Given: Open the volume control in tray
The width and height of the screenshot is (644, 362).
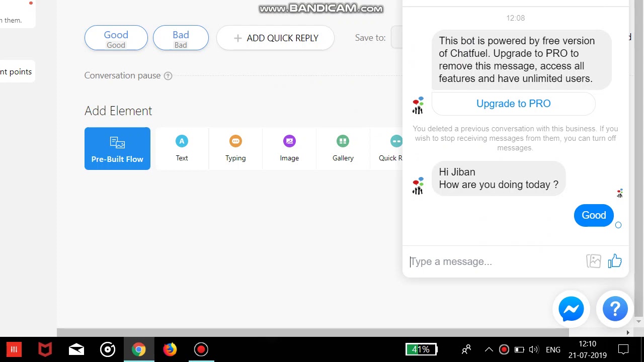Looking at the screenshot, I should click(x=534, y=349).
